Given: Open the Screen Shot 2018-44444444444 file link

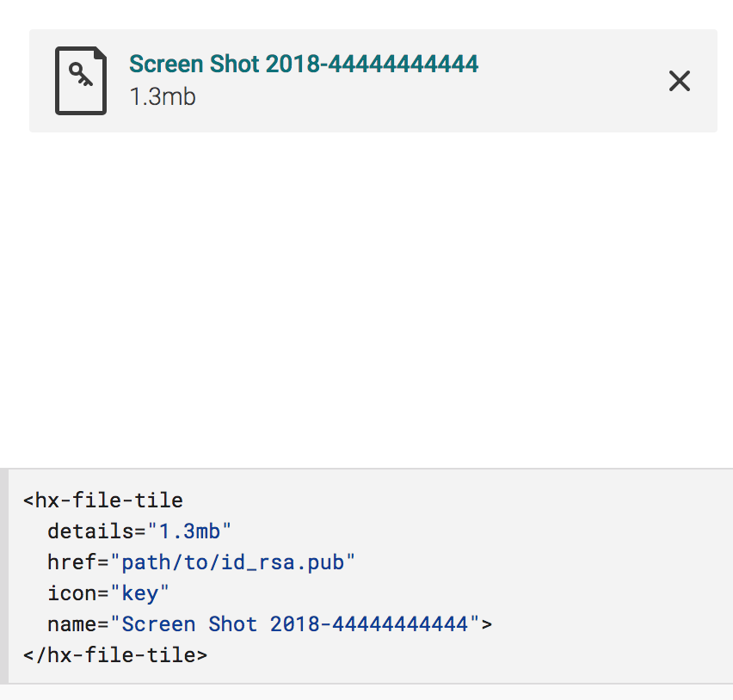Looking at the screenshot, I should tap(304, 64).
